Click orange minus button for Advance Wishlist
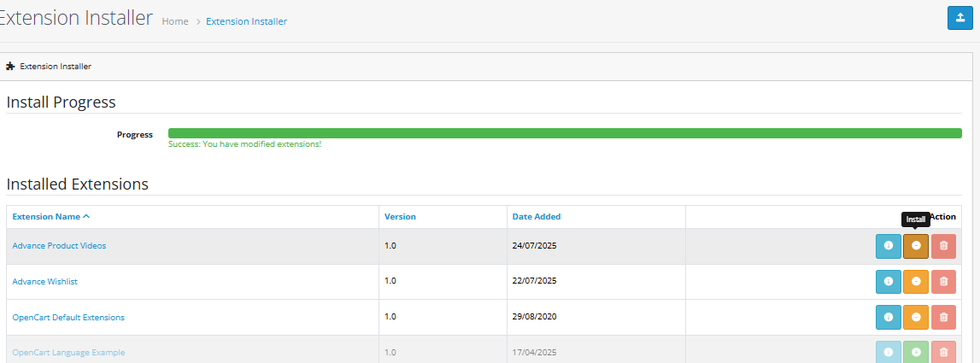The height and width of the screenshot is (363, 980). tap(916, 281)
